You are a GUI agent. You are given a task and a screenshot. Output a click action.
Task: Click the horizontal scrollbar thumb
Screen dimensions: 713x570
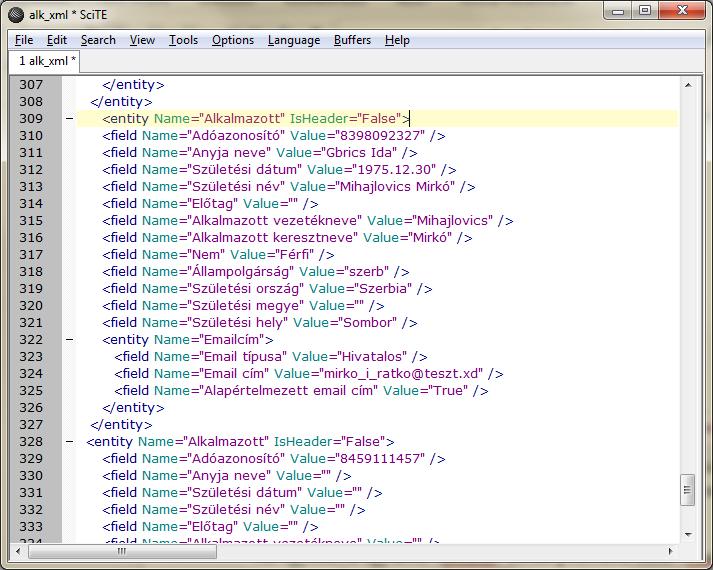tap(122, 551)
